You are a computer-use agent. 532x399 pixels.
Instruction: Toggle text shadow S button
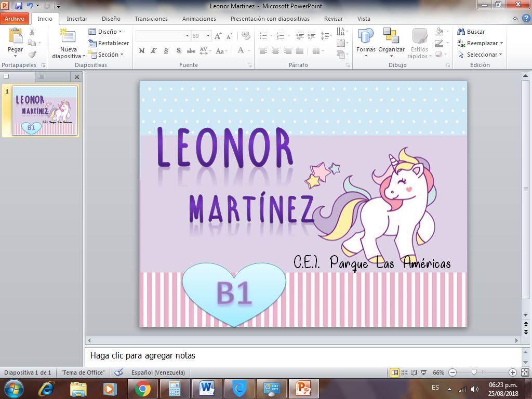(x=179, y=51)
